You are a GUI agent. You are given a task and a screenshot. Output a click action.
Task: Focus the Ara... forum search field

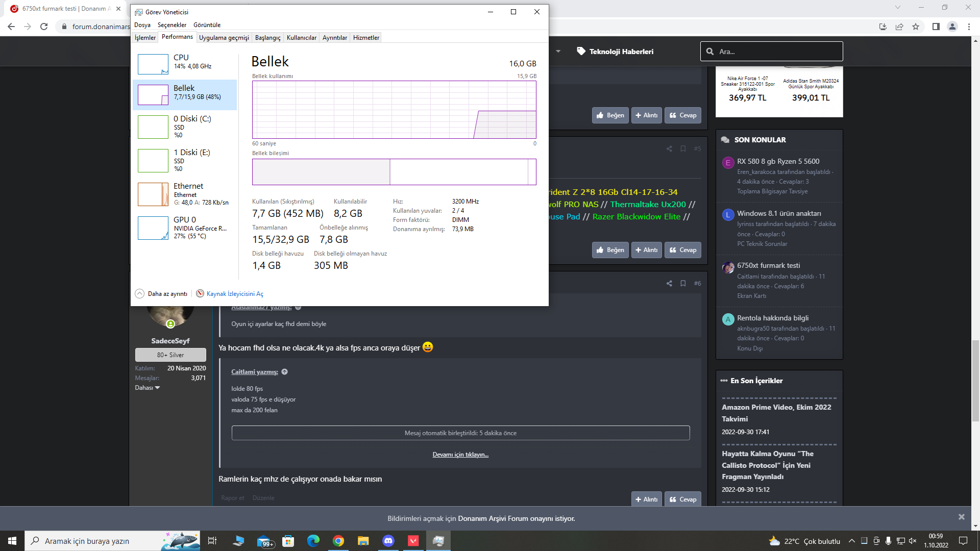click(x=772, y=52)
